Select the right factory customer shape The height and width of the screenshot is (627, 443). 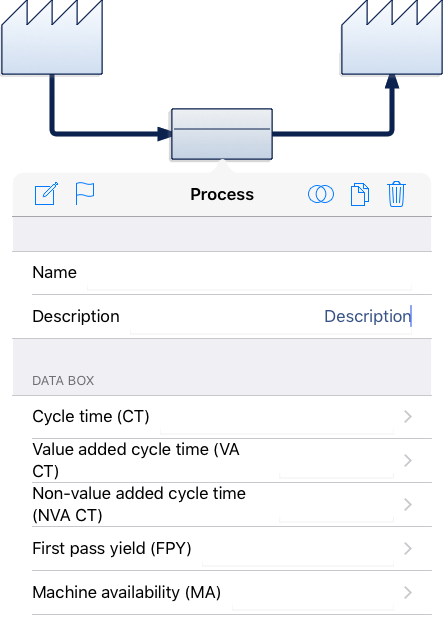click(392, 38)
